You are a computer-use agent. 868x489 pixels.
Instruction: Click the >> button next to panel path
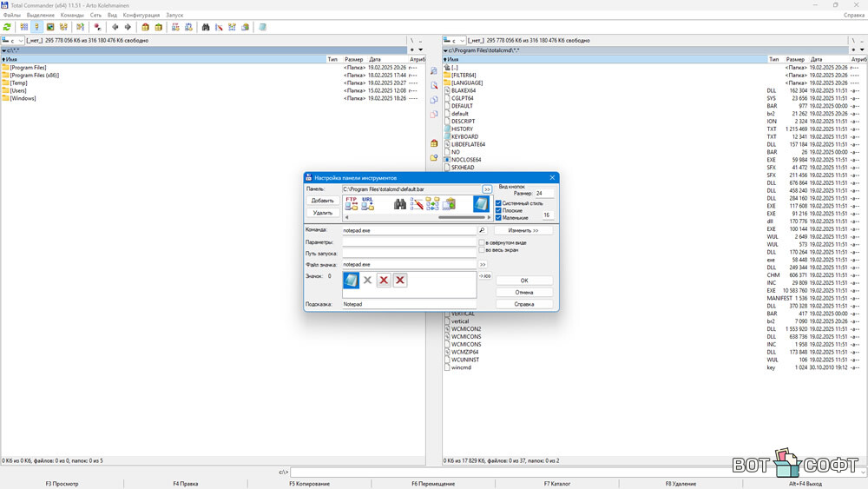click(487, 189)
